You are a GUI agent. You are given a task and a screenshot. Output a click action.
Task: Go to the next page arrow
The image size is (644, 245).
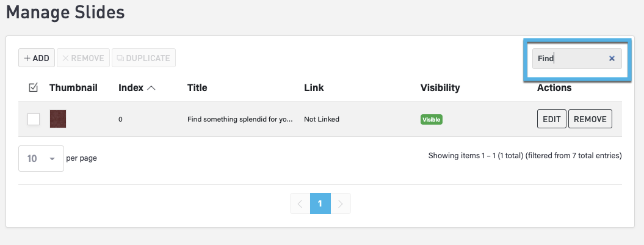pos(341,203)
